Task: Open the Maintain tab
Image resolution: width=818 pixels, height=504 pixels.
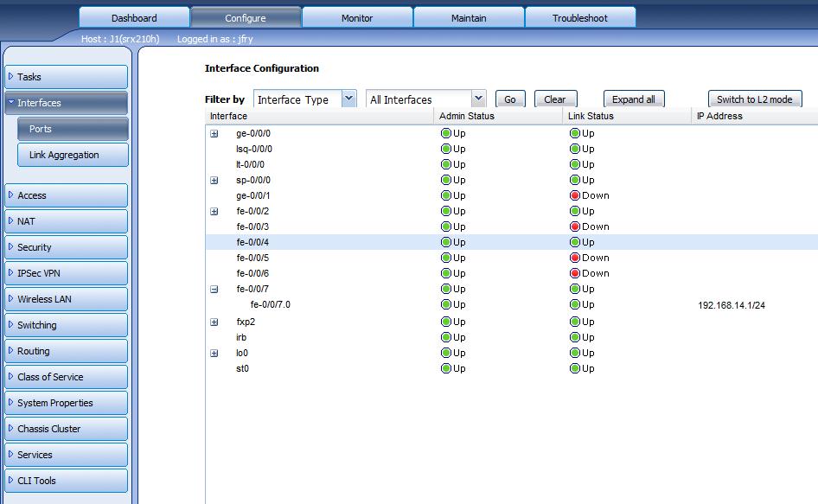Action: (469, 18)
